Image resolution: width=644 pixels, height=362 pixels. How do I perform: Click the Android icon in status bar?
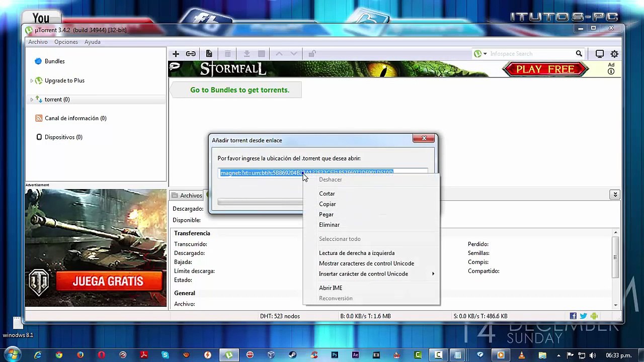[594, 316]
